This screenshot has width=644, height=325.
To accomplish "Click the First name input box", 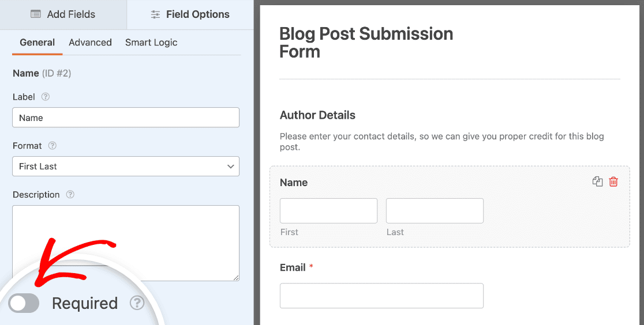I will [328, 211].
